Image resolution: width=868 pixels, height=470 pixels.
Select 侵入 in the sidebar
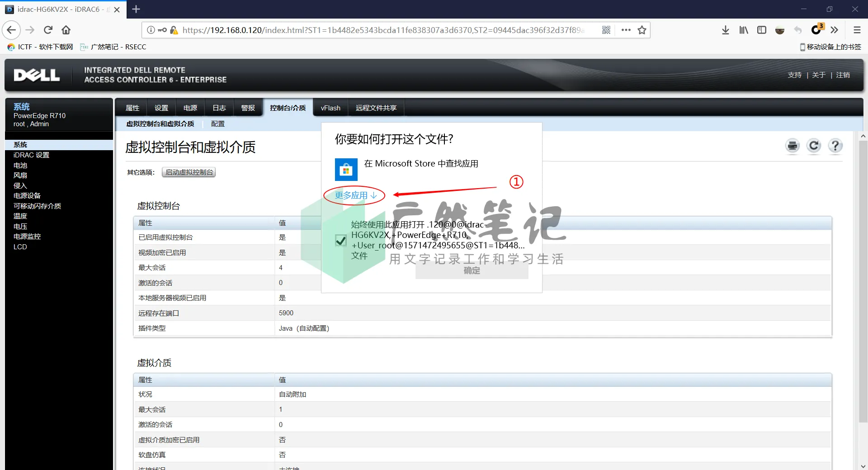[20, 186]
